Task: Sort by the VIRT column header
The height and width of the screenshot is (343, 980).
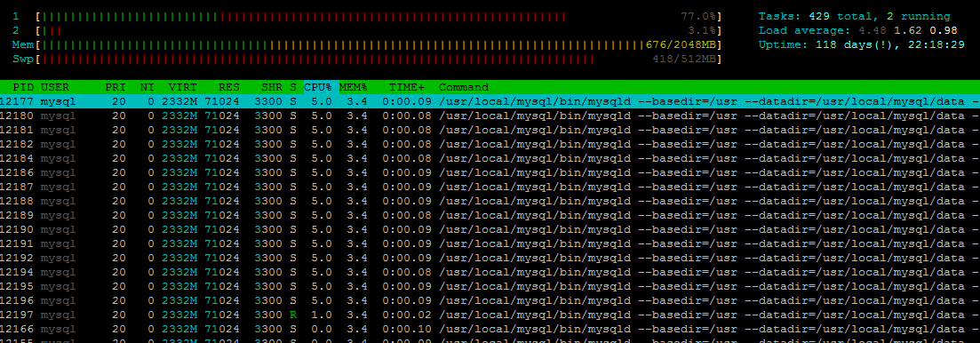Action: click(183, 87)
